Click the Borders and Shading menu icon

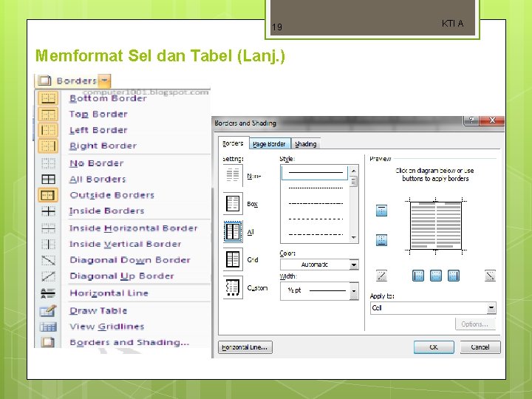[48, 342]
